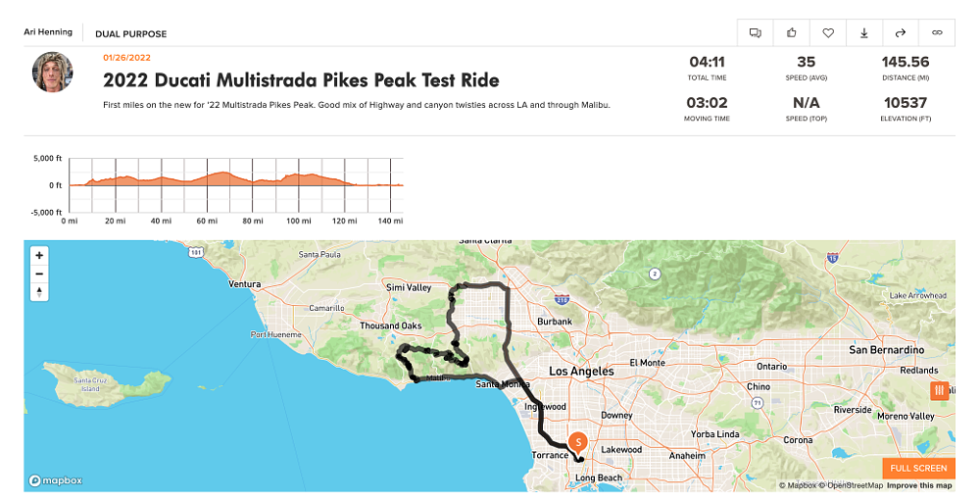Share the ride with the arrow icon

pyautogui.click(x=901, y=33)
